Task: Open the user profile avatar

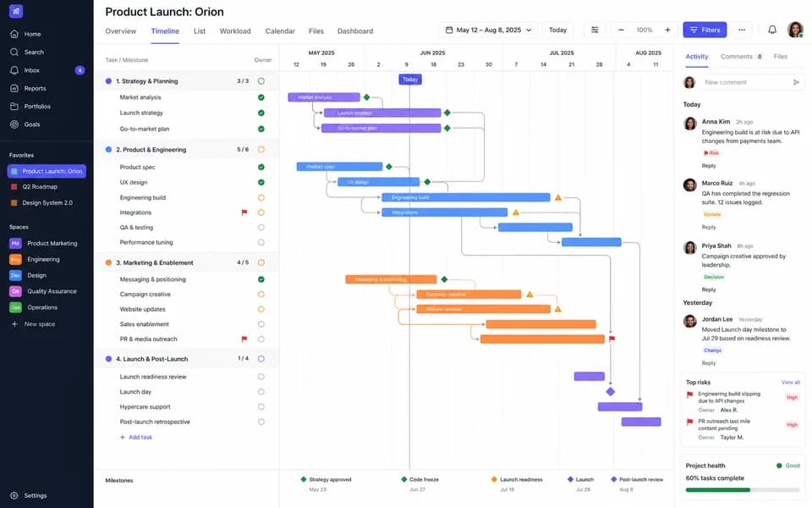Action: coord(795,30)
